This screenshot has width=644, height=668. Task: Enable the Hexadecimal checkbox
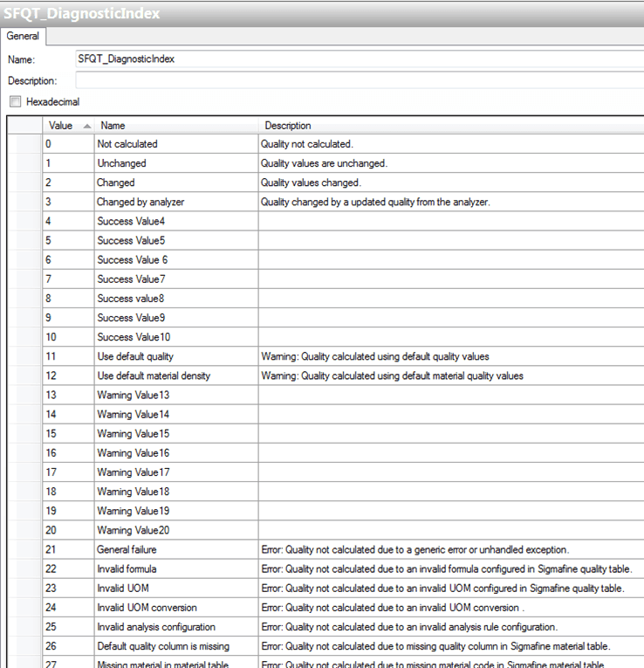click(x=15, y=102)
